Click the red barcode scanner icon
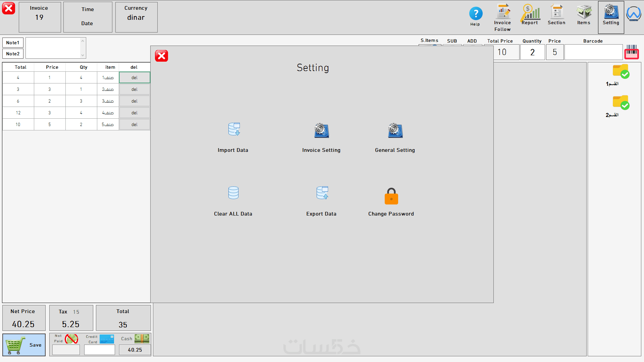 click(x=631, y=52)
